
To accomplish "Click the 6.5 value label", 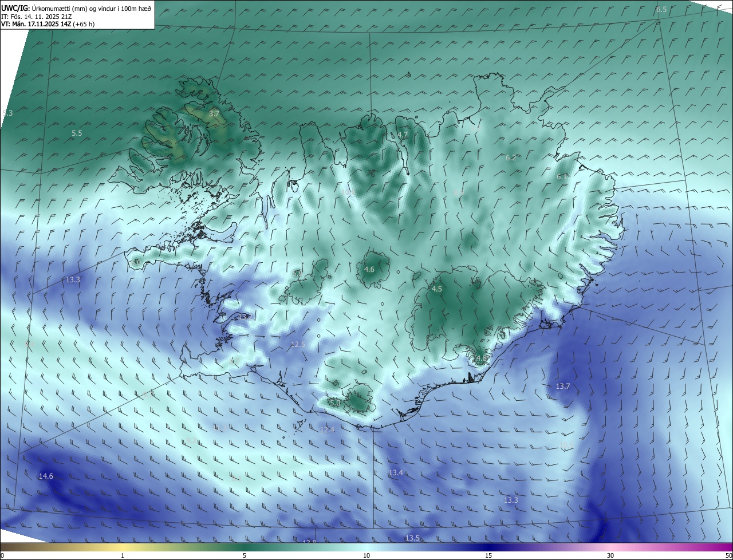I will (661, 10).
